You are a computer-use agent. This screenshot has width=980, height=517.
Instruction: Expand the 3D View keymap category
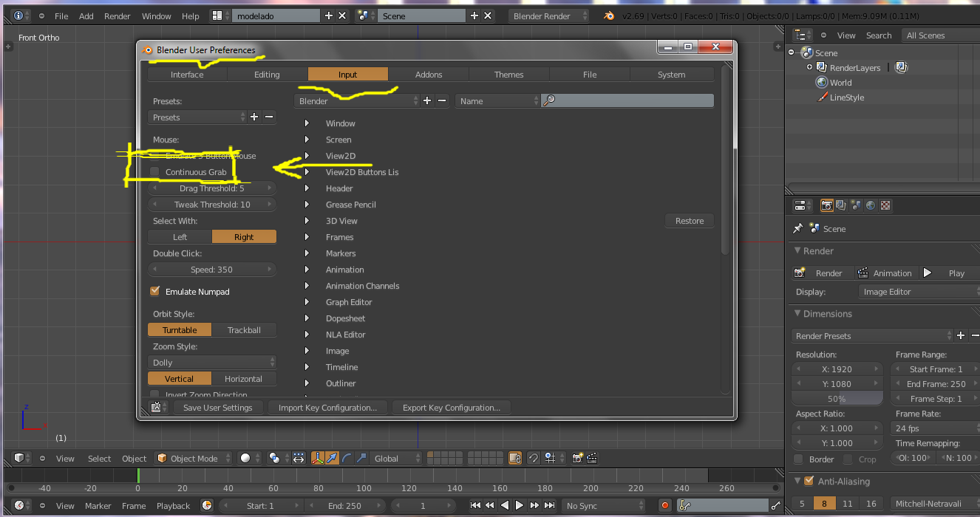pos(307,221)
